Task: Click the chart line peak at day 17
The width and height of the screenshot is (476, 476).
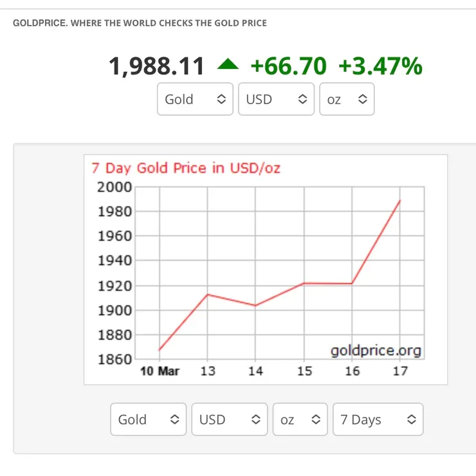Action: [x=400, y=201]
